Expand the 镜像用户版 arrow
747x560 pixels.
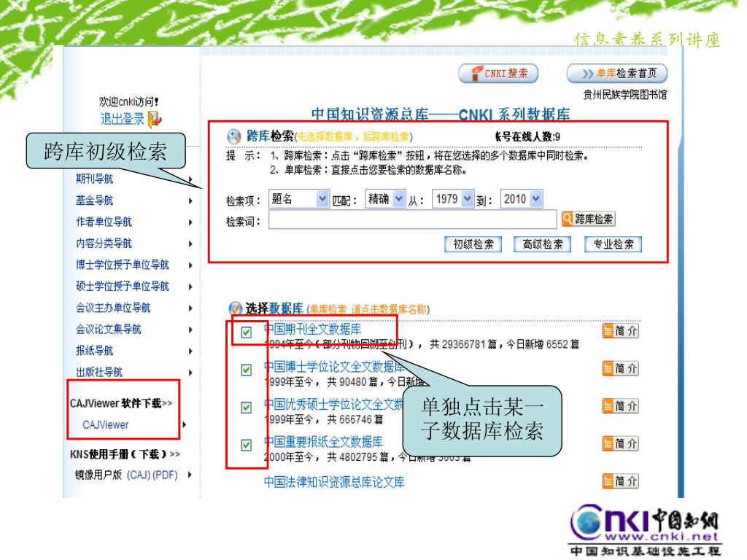[x=190, y=475]
